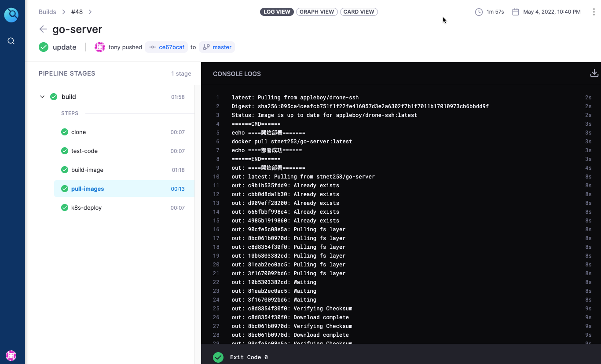The image size is (601, 364).
Task: Click the green check icon of build stage
Action: 54,97
